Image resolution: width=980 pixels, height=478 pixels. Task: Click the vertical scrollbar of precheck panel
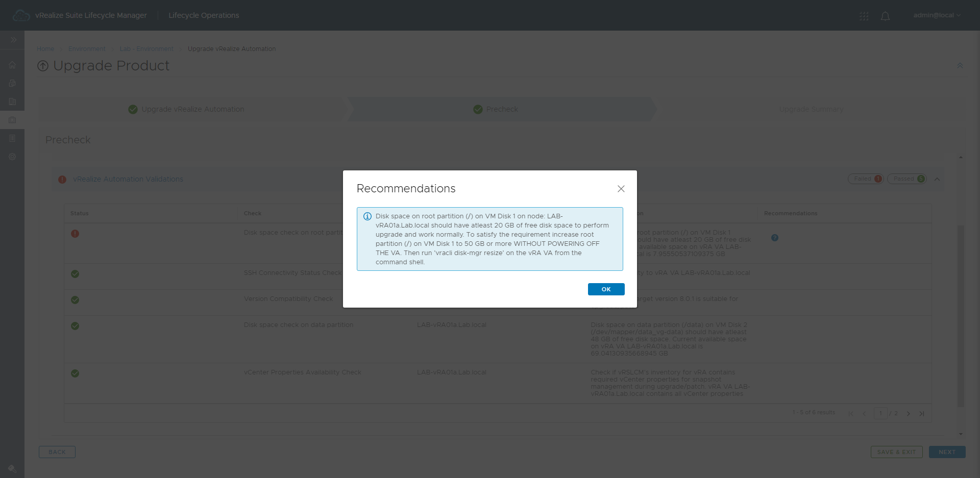pos(961,316)
